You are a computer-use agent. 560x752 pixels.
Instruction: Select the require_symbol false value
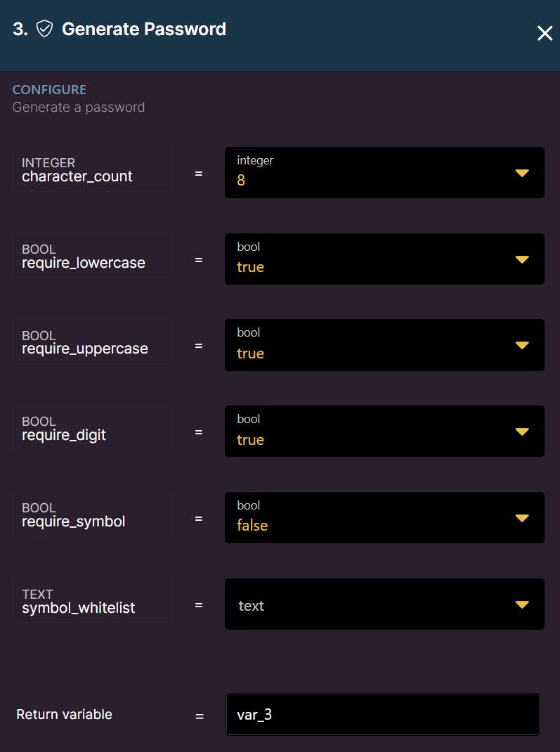coord(252,526)
